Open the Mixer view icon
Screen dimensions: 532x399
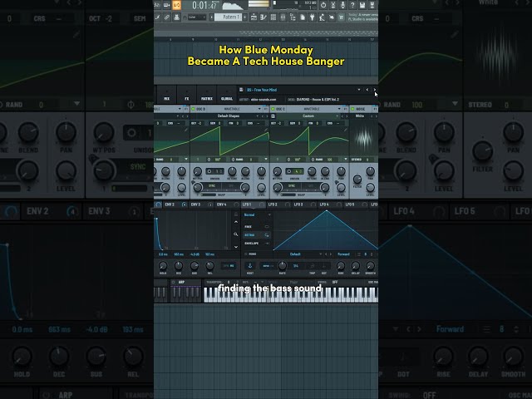283,17
